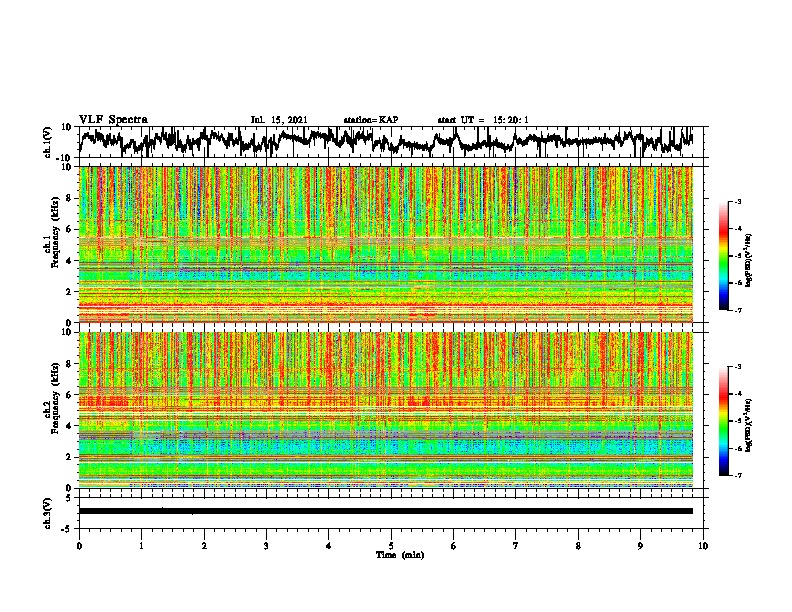Click the "9" tick on time axis

(640, 546)
